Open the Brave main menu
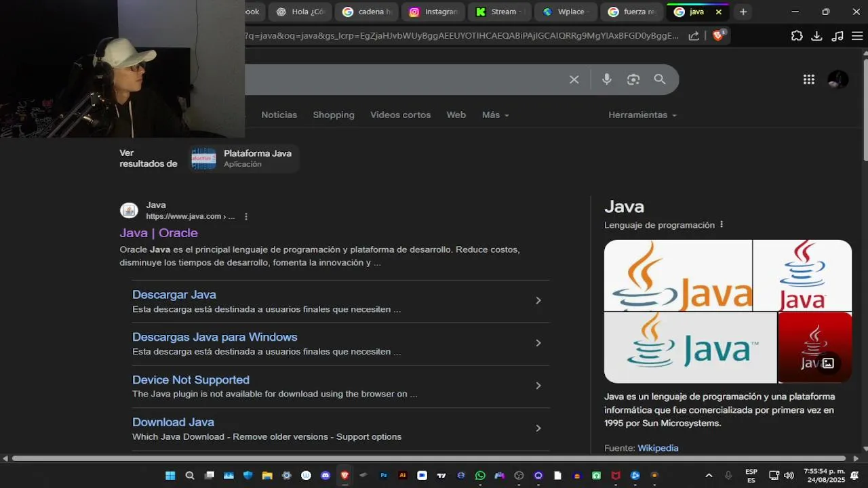 tap(857, 36)
